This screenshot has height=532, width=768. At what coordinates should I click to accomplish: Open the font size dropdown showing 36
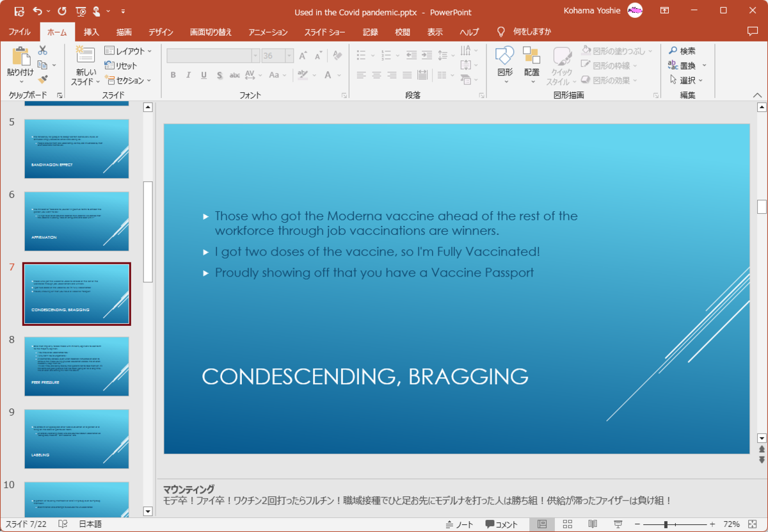pos(289,56)
